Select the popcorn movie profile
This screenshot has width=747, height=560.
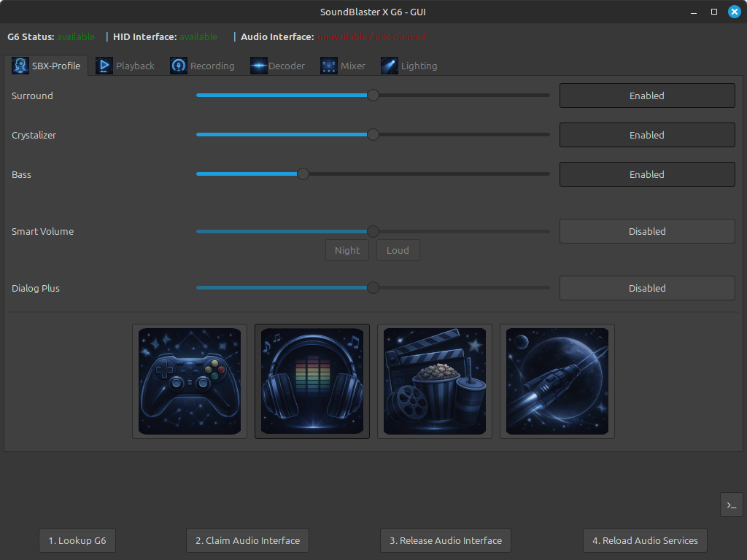[435, 381]
